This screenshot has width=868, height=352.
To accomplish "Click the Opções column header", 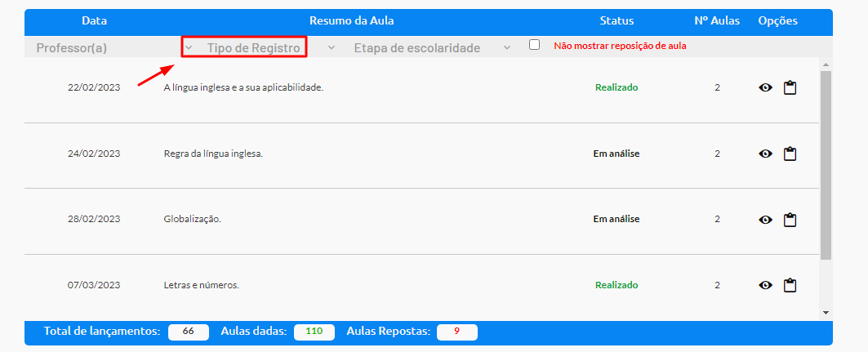I will pos(777,21).
